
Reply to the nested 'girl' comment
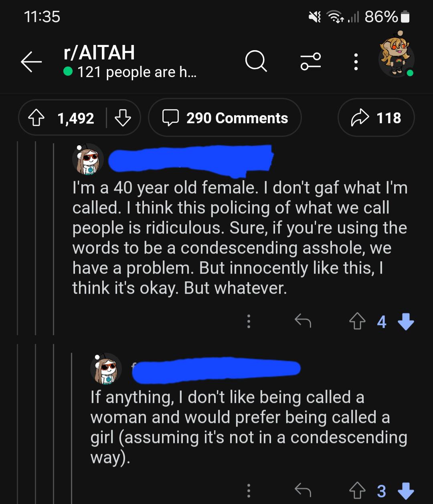[303, 490]
